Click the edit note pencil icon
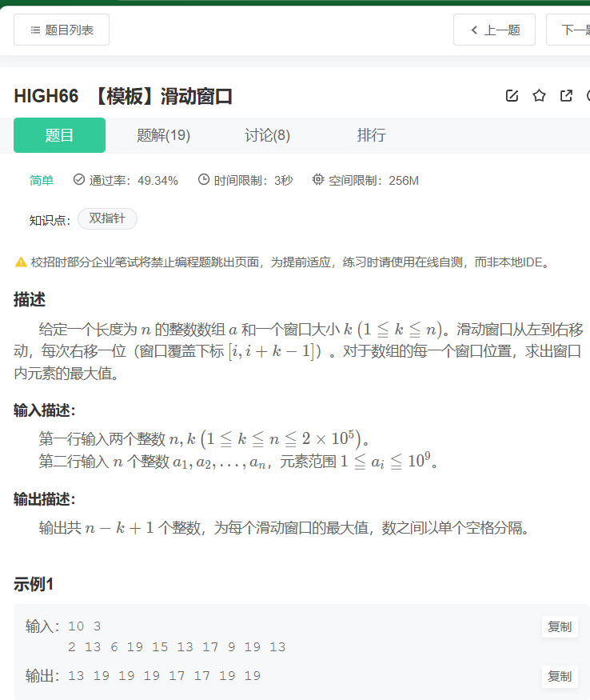 (x=512, y=95)
